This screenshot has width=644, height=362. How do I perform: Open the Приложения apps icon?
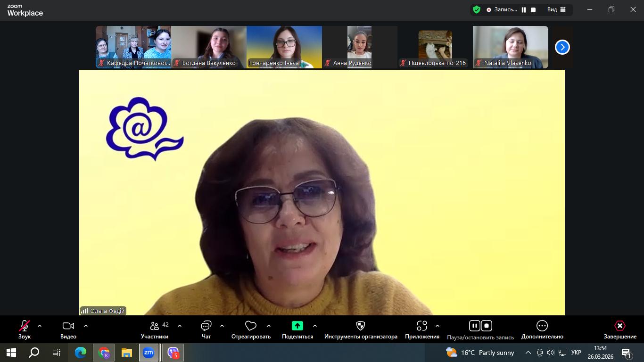click(x=421, y=326)
